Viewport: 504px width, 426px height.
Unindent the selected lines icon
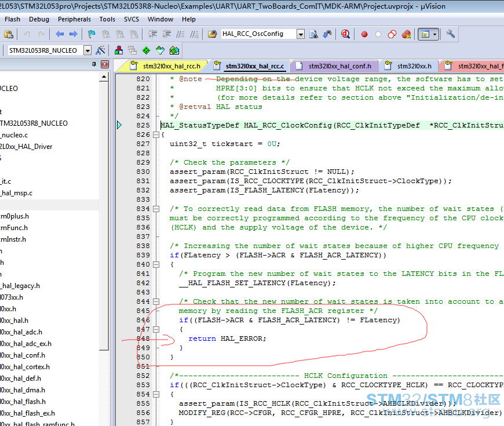[166, 34]
